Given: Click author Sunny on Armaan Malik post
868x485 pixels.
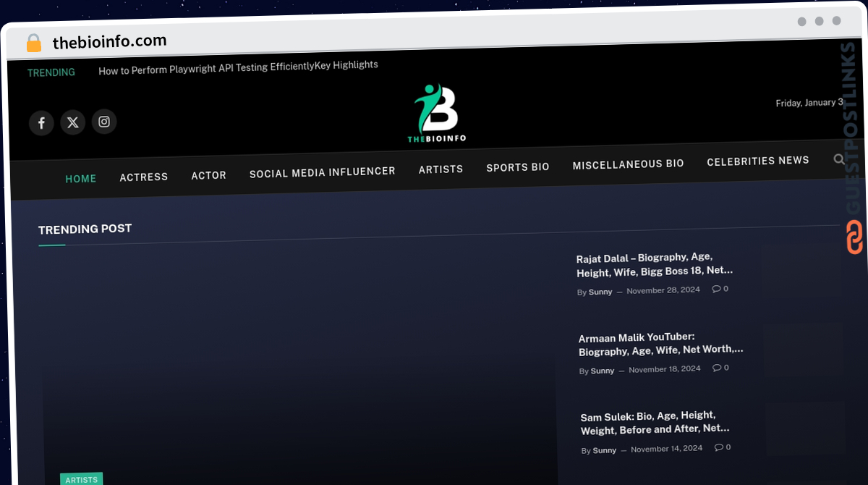Looking at the screenshot, I should click(603, 371).
